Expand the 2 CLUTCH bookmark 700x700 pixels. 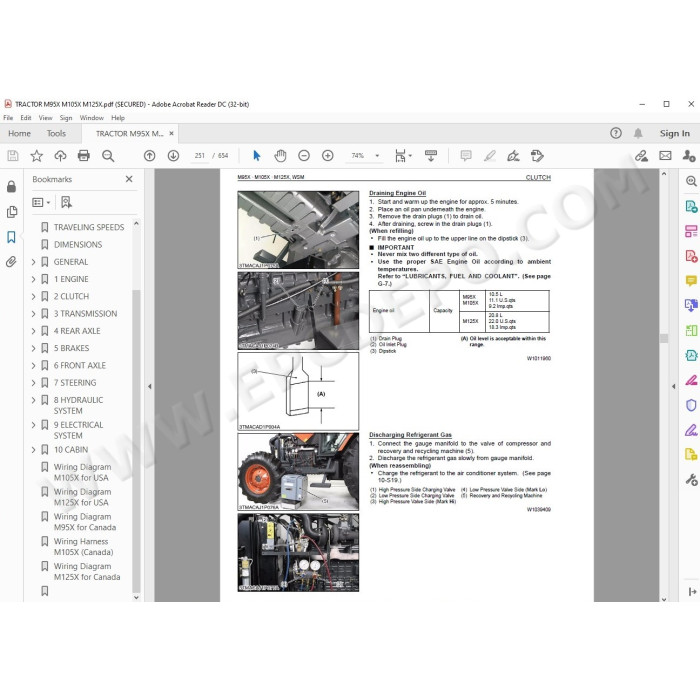(x=33, y=296)
